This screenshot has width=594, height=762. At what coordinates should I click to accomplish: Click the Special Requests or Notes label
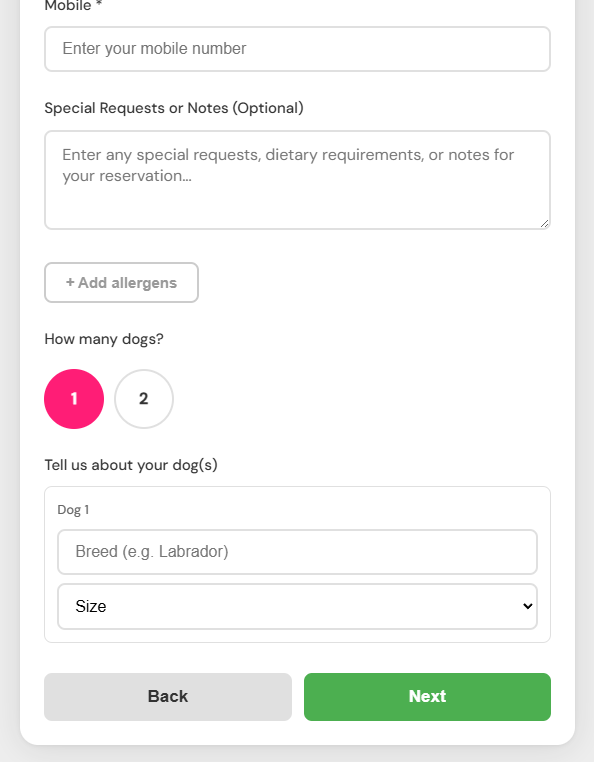pos(174,108)
